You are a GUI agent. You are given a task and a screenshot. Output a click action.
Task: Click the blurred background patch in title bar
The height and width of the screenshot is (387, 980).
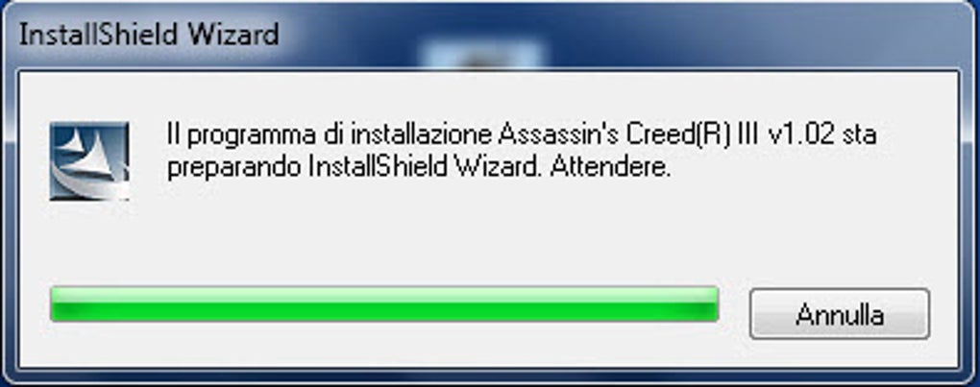pyautogui.click(x=480, y=55)
